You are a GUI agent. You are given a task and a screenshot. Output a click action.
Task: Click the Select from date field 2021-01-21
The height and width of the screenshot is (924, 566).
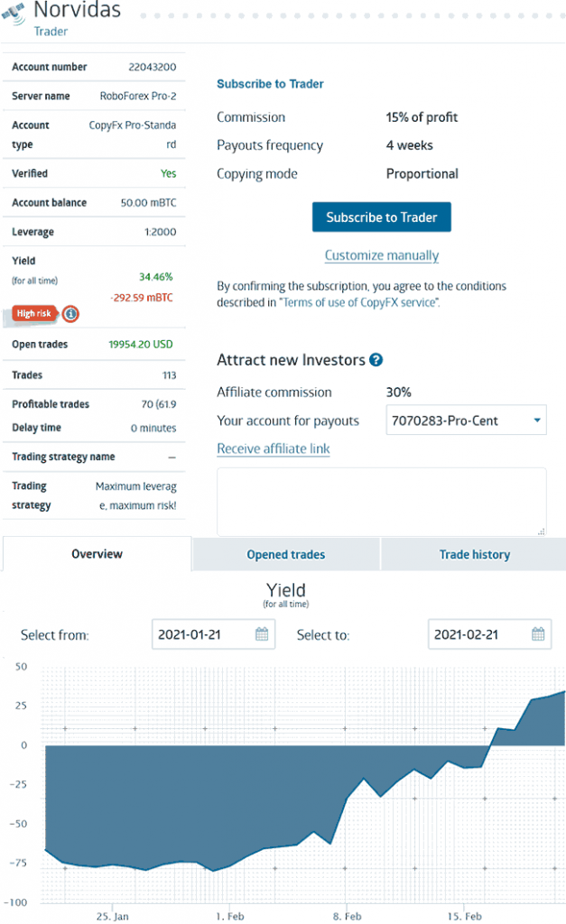213,634
